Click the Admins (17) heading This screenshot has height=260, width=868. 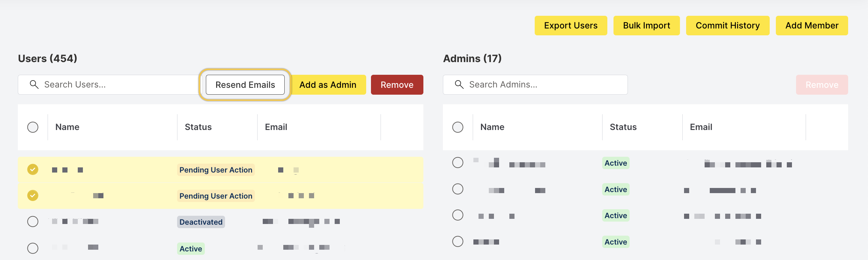tap(472, 59)
